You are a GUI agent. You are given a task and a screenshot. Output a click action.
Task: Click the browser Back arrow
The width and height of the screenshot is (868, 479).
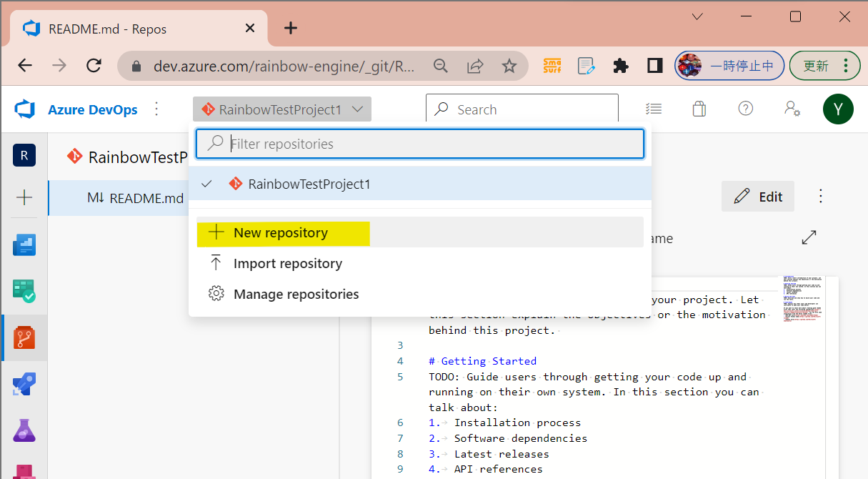tap(25, 66)
